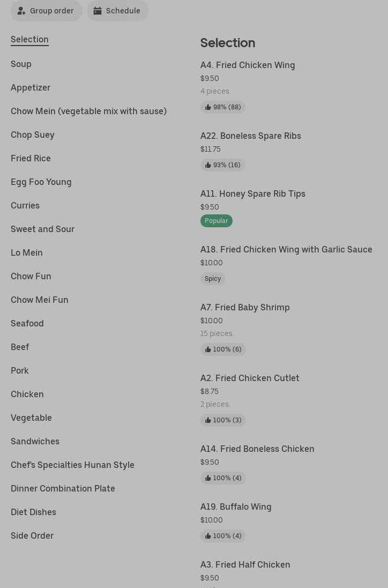The height and width of the screenshot is (588, 388).
Task: Click thumbs-up rating on Fried Chicken Cutlet
Action: (223, 420)
